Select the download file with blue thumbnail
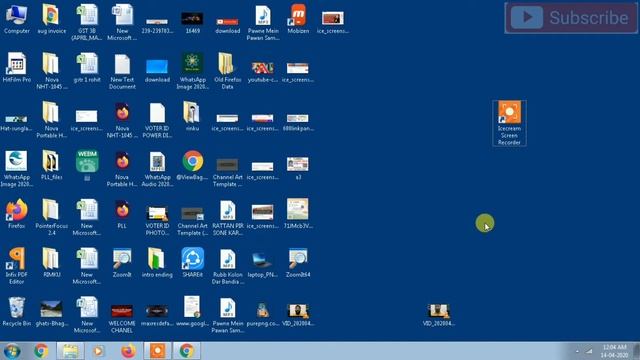This screenshot has height=360, width=640. pos(157,70)
